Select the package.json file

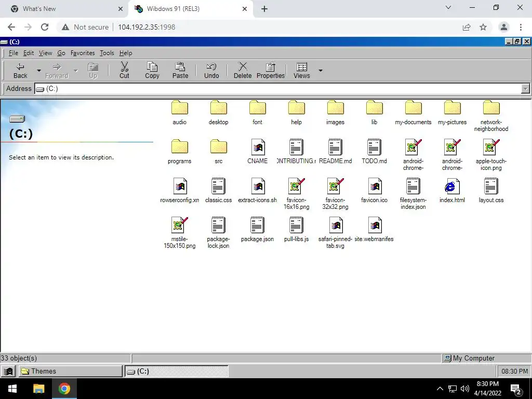(258, 230)
